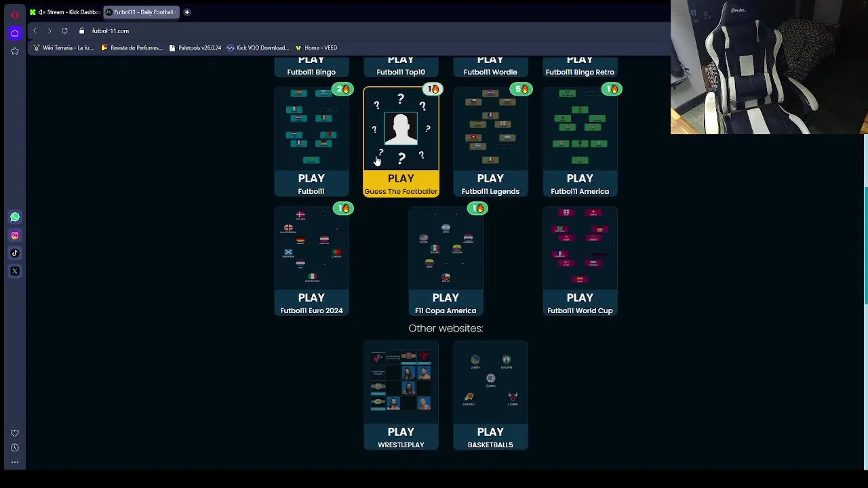
Task: Click the Futbol11 World Cup formation thumbnail
Action: 580,247
